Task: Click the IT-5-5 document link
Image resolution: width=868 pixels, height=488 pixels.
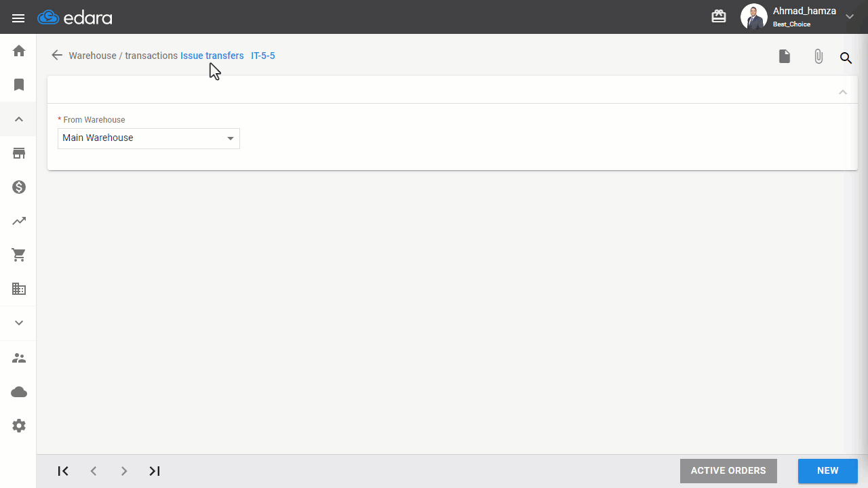Action: (x=263, y=56)
